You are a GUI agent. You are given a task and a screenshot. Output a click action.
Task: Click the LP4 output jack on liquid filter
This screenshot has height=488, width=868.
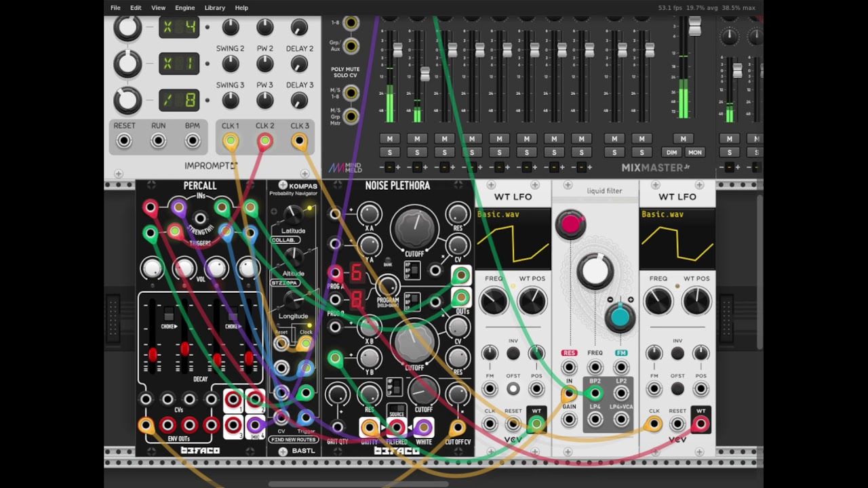(x=595, y=420)
